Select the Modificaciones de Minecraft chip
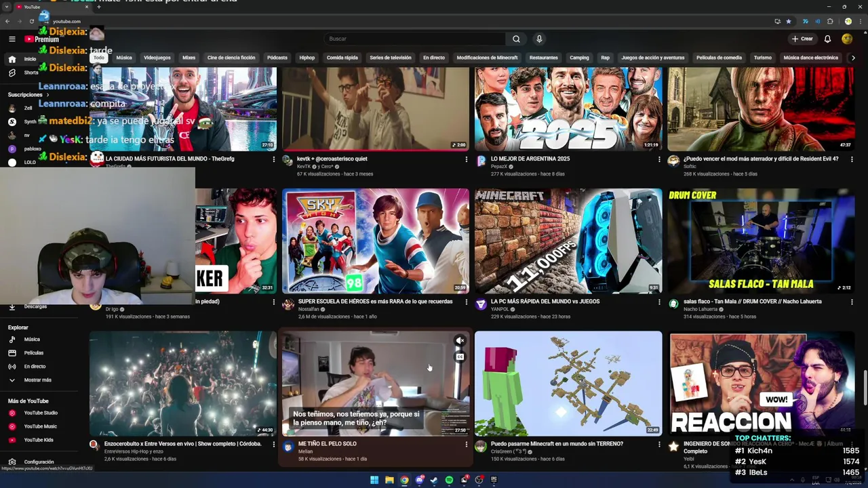The image size is (868, 488). [487, 58]
